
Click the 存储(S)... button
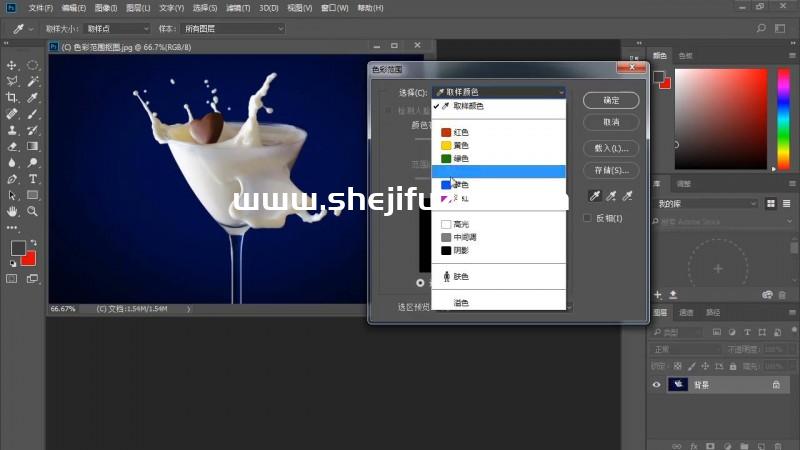click(611, 170)
